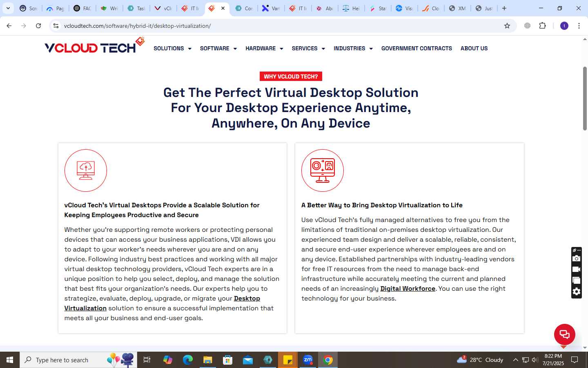Click Task View button on taskbar
This screenshot has width=588, height=368.
pyautogui.click(x=147, y=360)
